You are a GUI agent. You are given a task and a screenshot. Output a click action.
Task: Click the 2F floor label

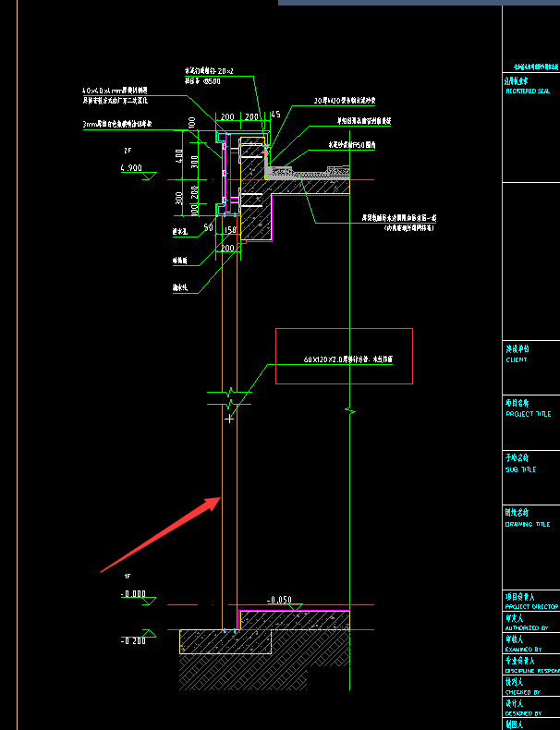click(128, 151)
